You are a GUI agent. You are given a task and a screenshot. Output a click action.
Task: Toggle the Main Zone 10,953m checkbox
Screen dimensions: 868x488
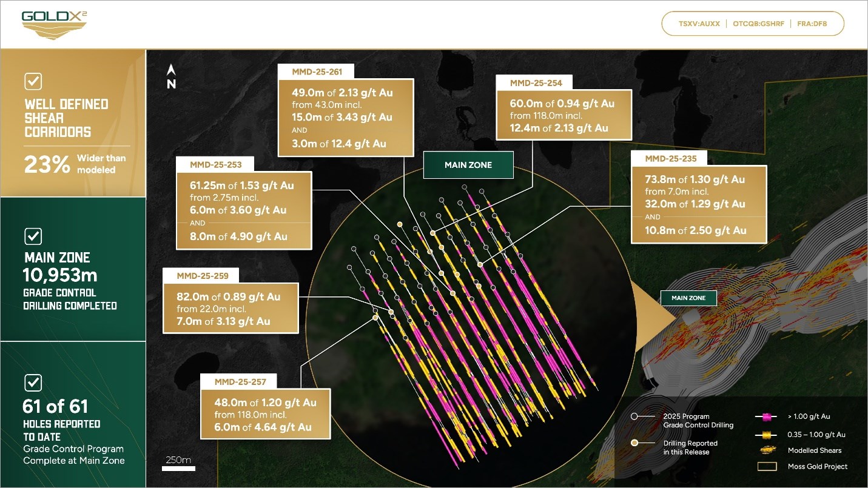[x=33, y=236]
